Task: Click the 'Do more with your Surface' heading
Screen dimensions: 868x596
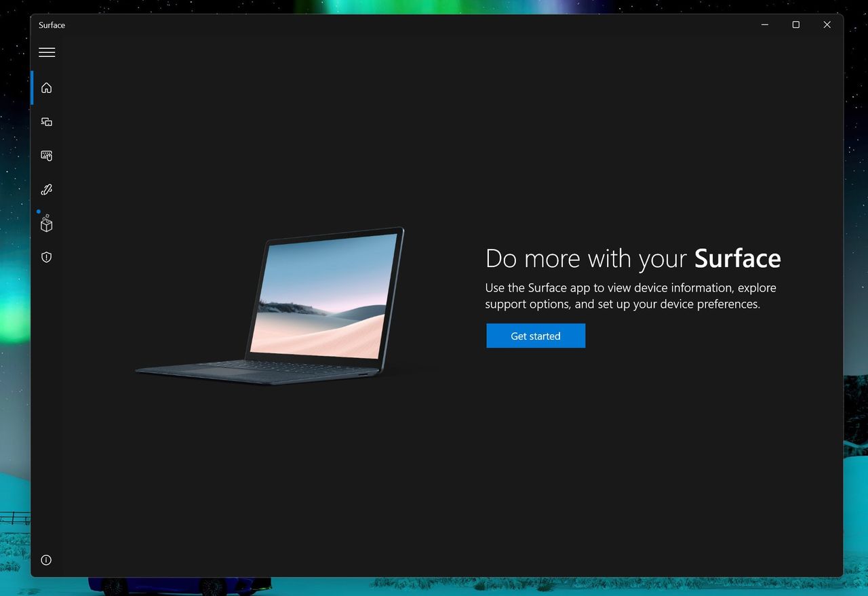Action: click(x=633, y=258)
